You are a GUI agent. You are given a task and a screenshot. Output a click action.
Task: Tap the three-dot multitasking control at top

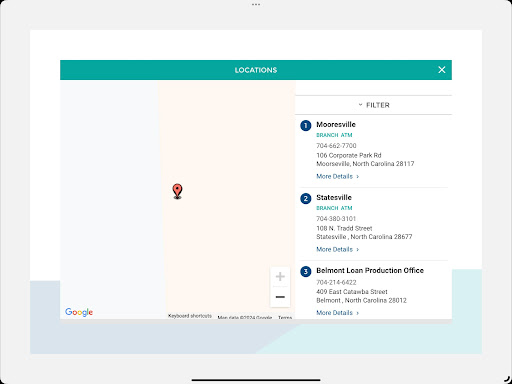[256, 5]
